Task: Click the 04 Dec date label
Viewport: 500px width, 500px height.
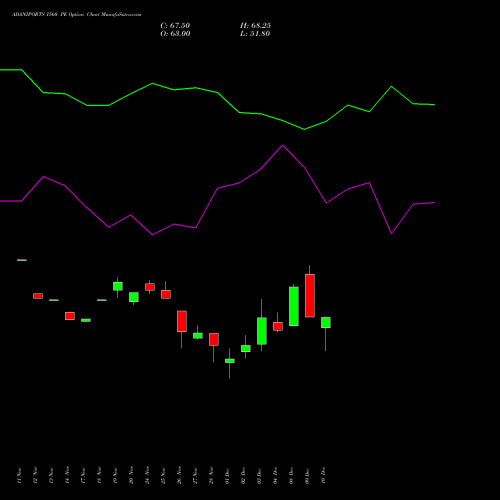Action: [x=275, y=475]
